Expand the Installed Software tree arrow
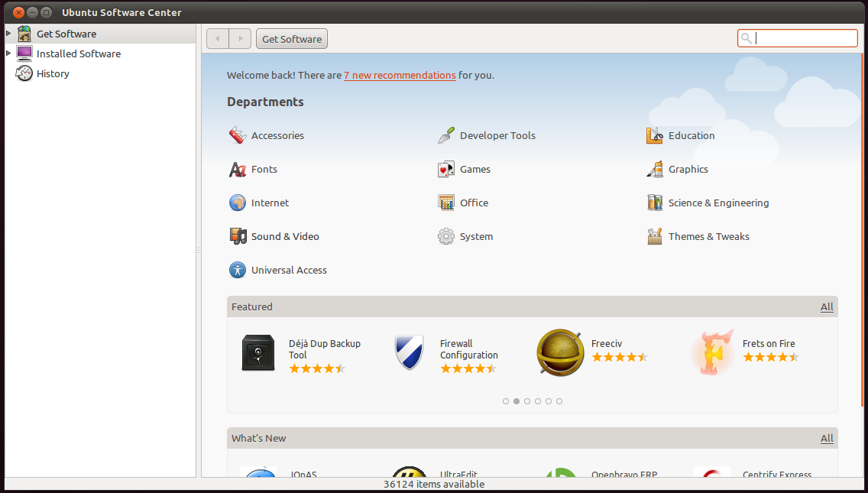The height and width of the screenshot is (493, 868). tap(8, 54)
